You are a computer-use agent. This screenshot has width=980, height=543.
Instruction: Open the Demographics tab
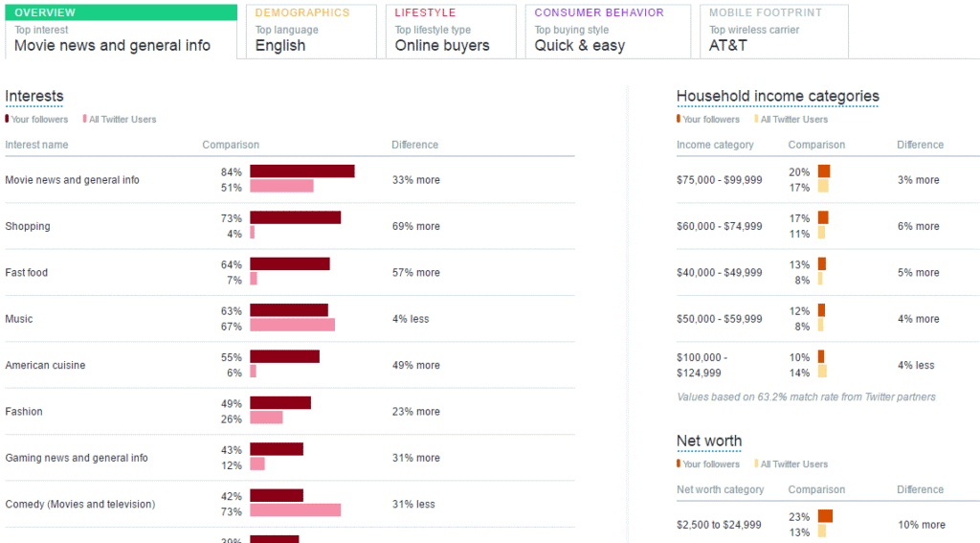(311, 31)
